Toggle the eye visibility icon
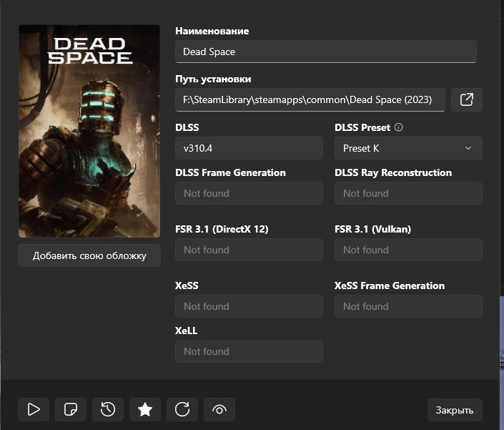 pyautogui.click(x=219, y=409)
